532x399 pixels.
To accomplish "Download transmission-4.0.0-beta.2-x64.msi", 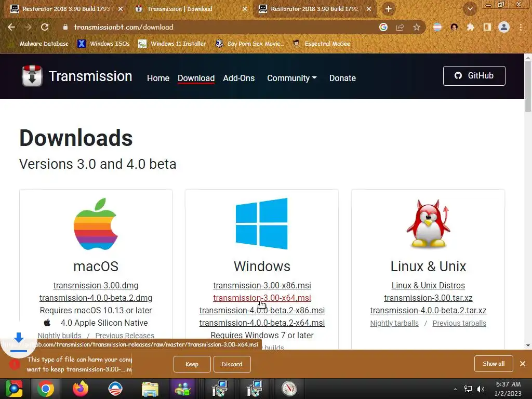I will tap(262, 323).
